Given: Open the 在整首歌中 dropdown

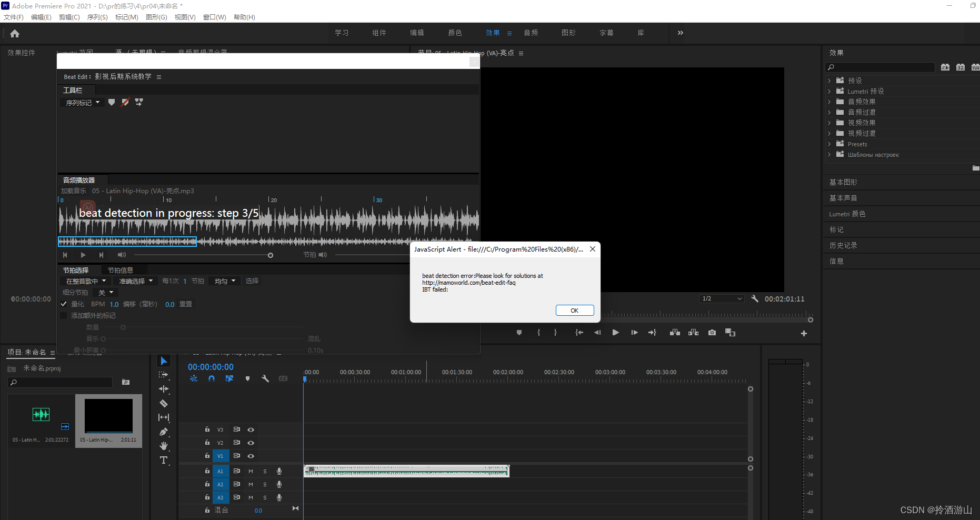Looking at the screenshot, I should pos(86,281).
